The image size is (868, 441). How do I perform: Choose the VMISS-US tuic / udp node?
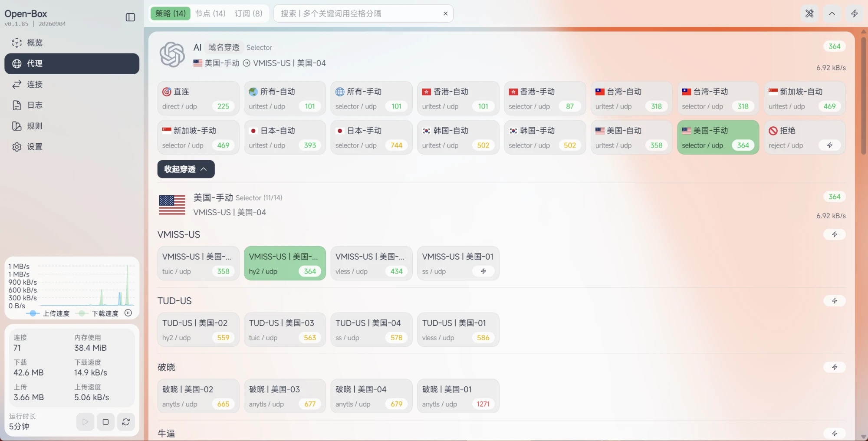point(198,263)
